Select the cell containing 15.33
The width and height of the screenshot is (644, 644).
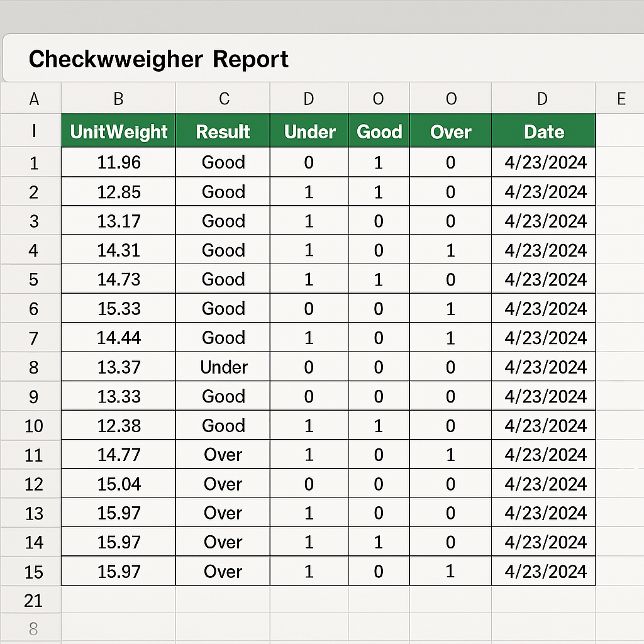pos(118,308)
